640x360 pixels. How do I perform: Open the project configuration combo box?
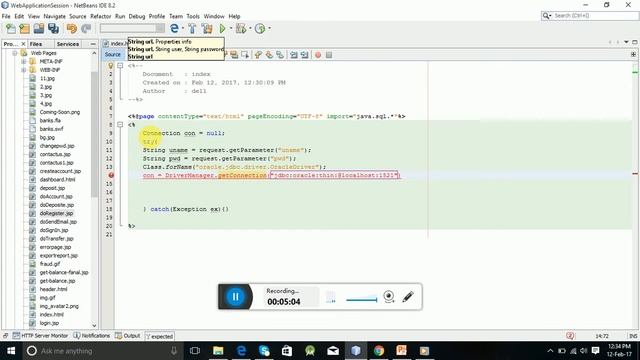[132, 28]
